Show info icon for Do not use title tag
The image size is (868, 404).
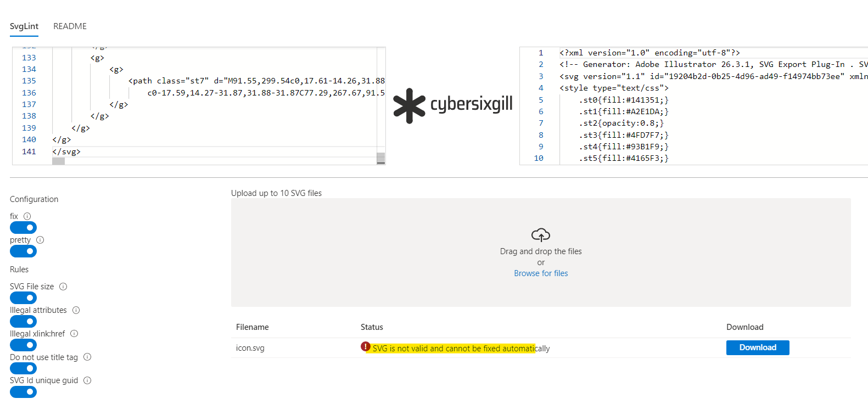(87, 357)
